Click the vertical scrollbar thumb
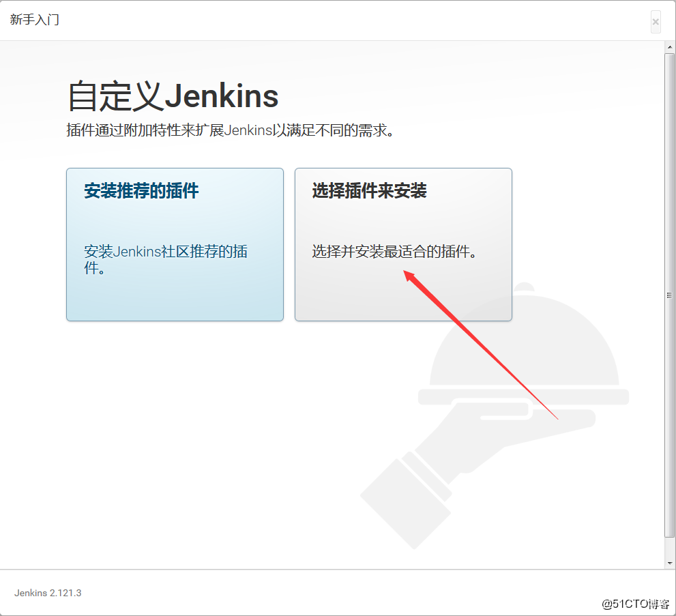The image size is (676, 616). tap(670, 295)
